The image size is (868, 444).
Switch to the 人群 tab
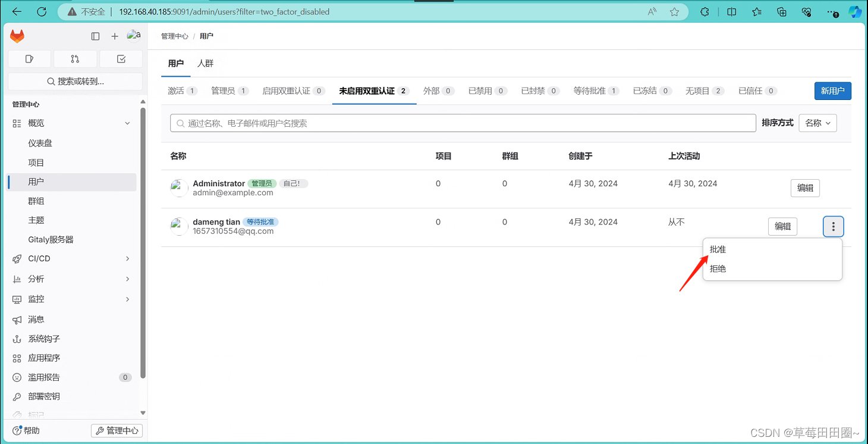coord(205,64)
